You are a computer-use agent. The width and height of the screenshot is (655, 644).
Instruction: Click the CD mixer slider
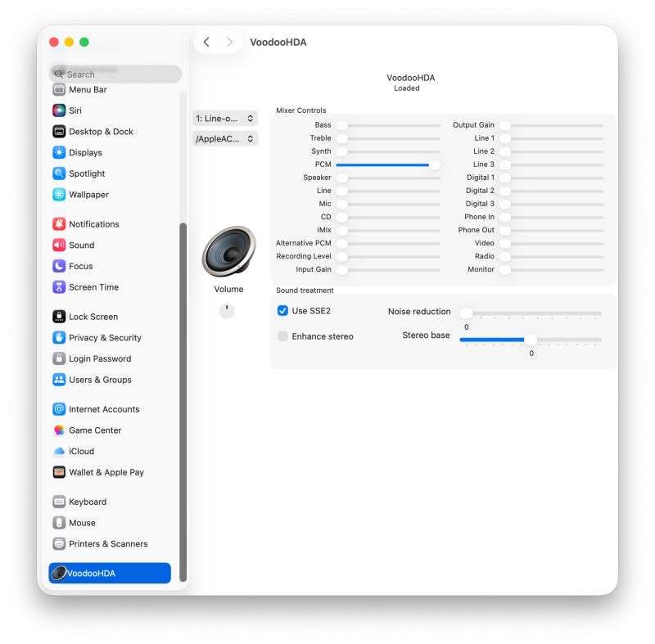(388, 218)
